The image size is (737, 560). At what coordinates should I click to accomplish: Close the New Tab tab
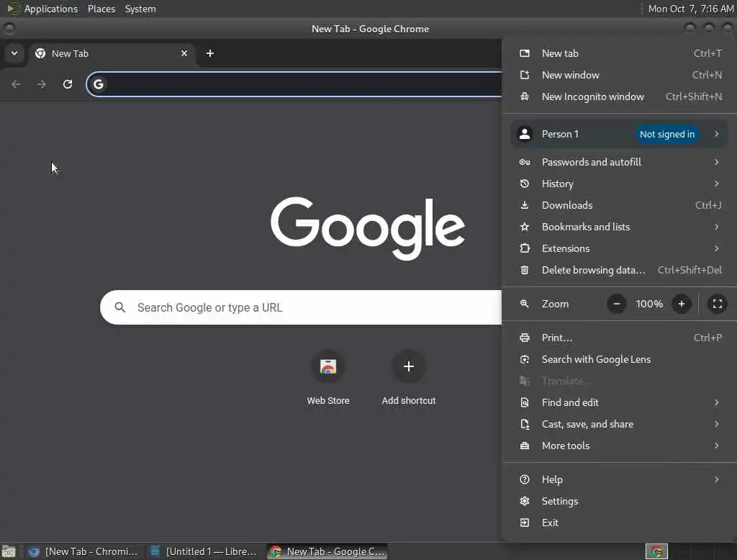(184, 53)
